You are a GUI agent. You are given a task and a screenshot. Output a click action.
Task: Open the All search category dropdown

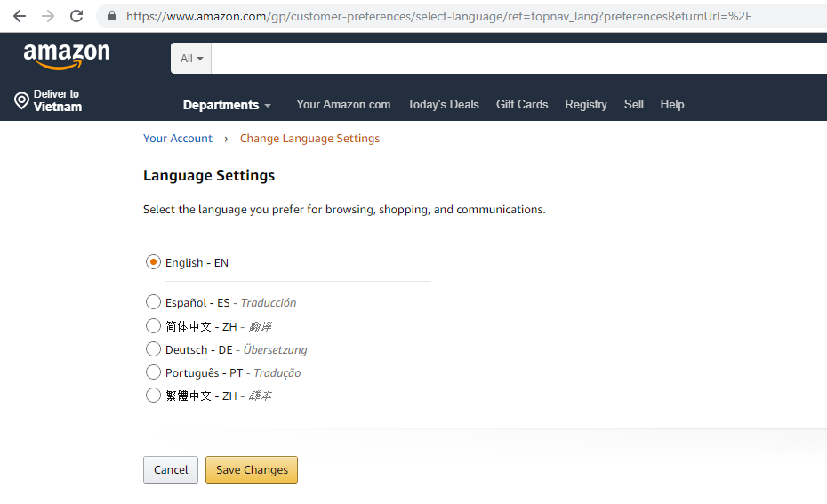(x=191, y=59)
